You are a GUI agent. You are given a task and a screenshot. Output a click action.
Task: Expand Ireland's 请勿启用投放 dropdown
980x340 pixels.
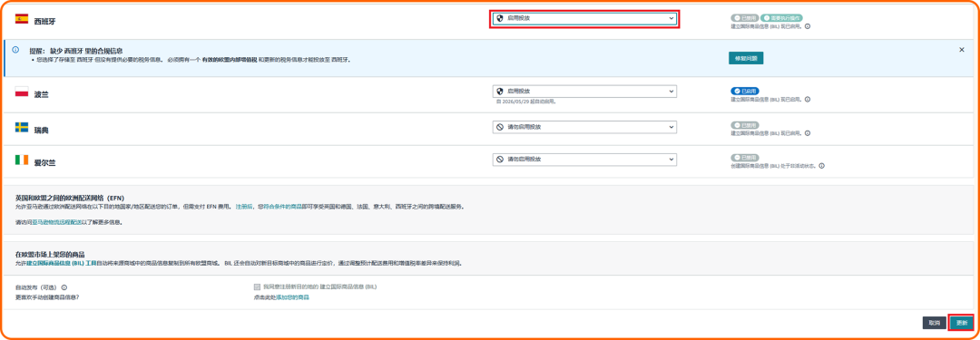[584, 160]
